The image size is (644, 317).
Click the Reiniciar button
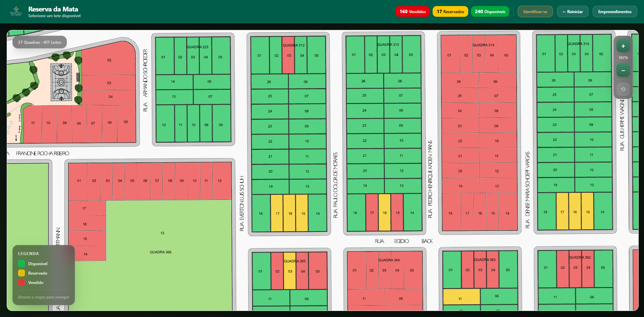(572, 11)
